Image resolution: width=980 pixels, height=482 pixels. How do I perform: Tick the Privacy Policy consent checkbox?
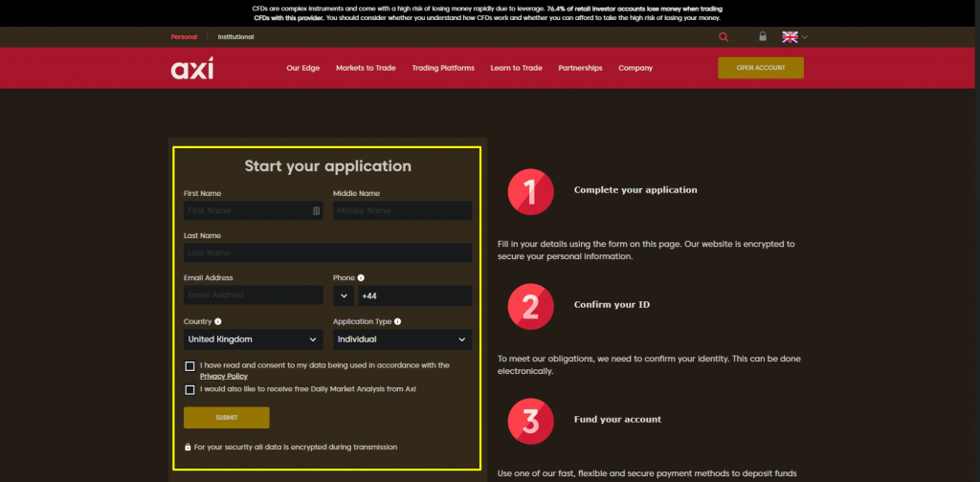click(x=190, y=366)
